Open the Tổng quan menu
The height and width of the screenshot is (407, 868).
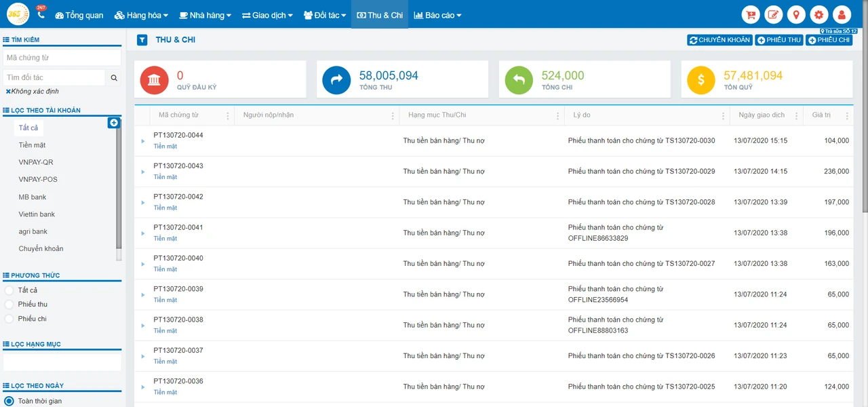pyautogui.click(x=79, y=15)
